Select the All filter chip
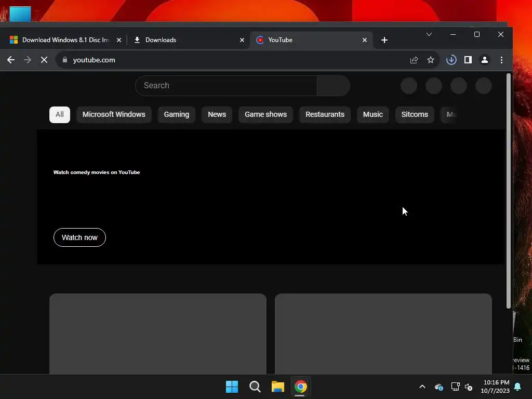 pyautogui.click(x=60, y=115)
